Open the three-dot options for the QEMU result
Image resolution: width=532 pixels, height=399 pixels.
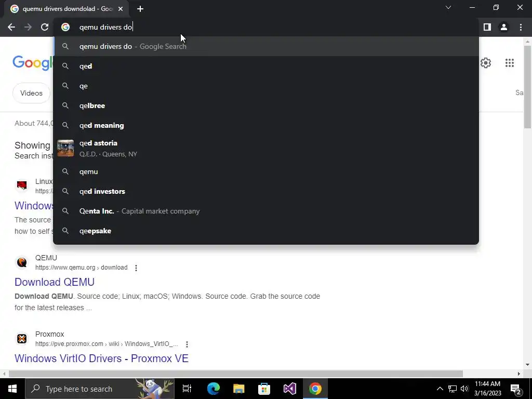click(x=136, y=268)
